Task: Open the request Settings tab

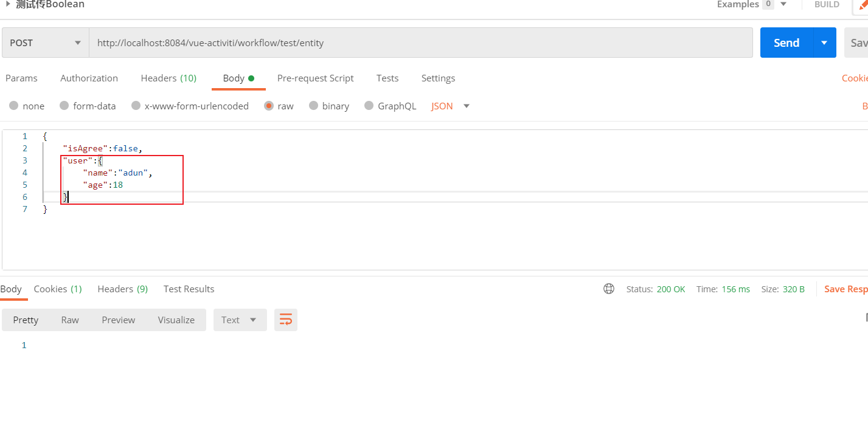Action: point(438,78)
